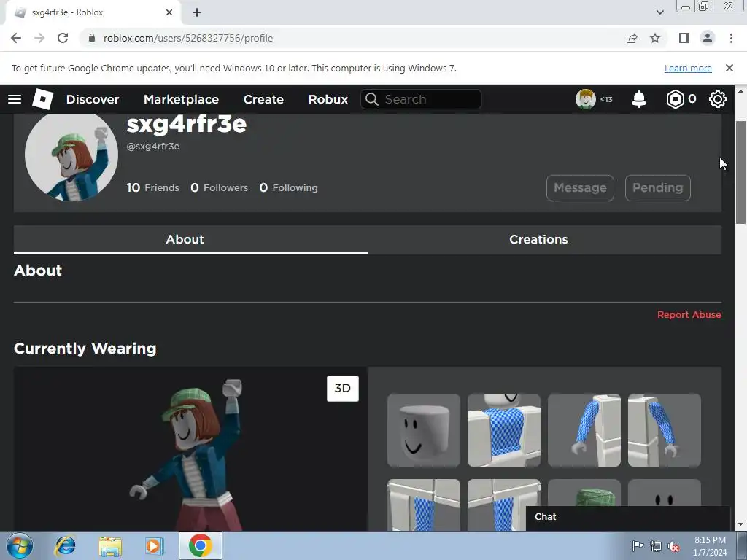The height and width of the screenshot is (560, 747).
Task: Open the Marketplace menu item
Action: point(181,99)
